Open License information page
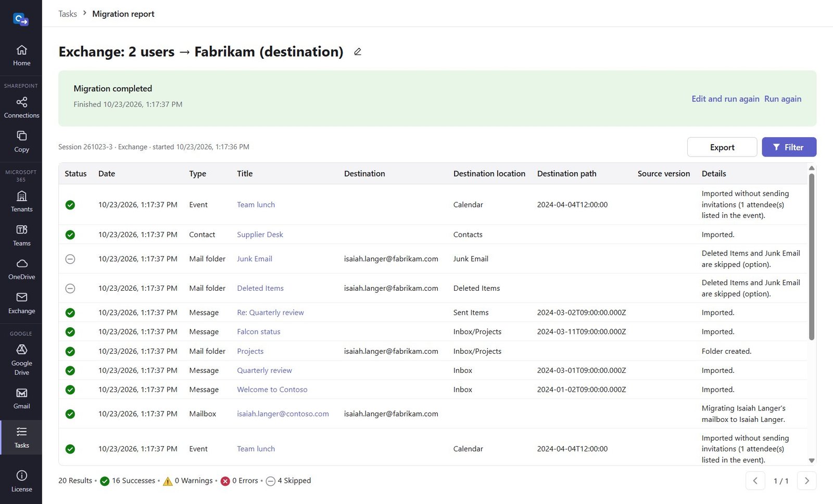 click(21, 481)
